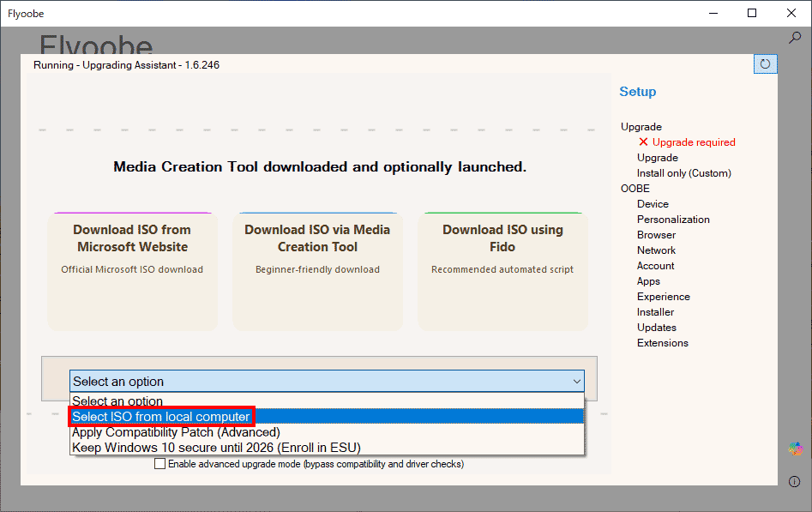Open the Installer section
The image size is (812, 512).
tap(655, 312)
